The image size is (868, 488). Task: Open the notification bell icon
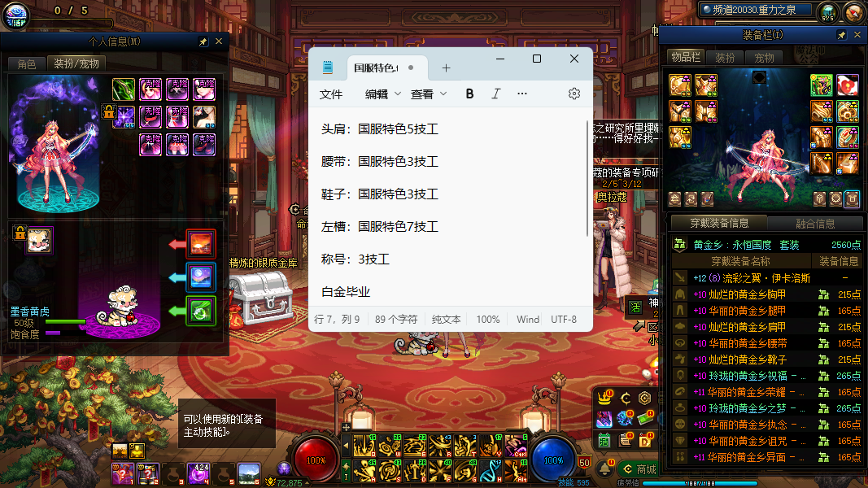click(605, 469)
